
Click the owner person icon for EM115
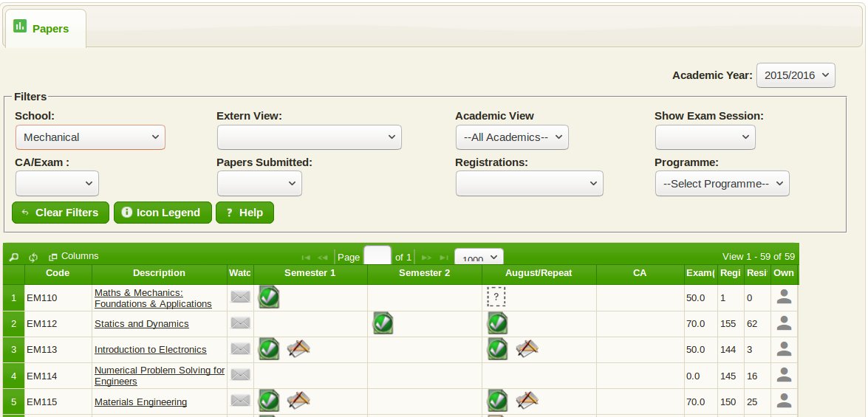(x=784, y=402)
